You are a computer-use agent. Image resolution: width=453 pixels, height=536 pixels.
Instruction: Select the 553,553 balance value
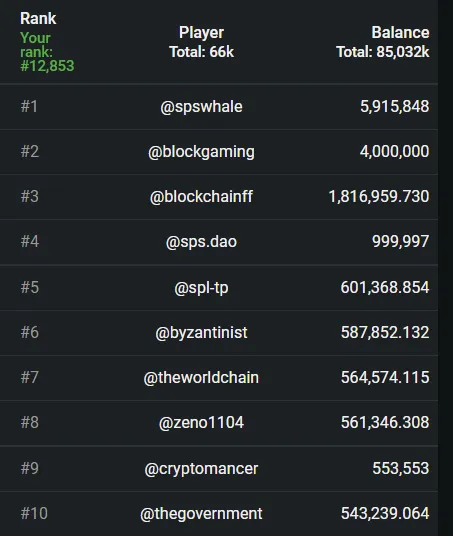401,468
